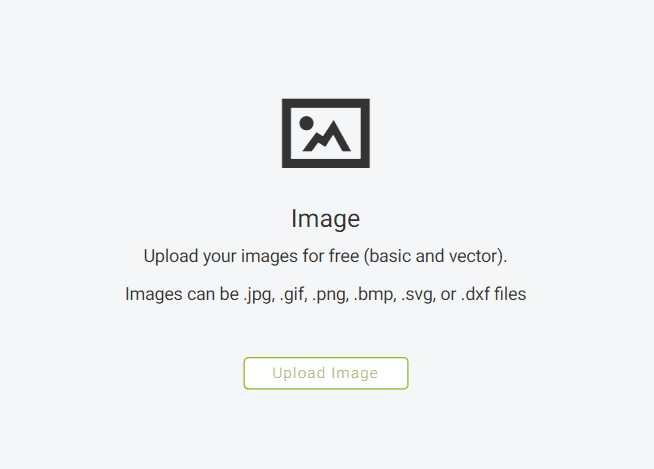Screen dimensions: 654x469
Task: Click the dark frame border of image icon
Action: point(326,103)
